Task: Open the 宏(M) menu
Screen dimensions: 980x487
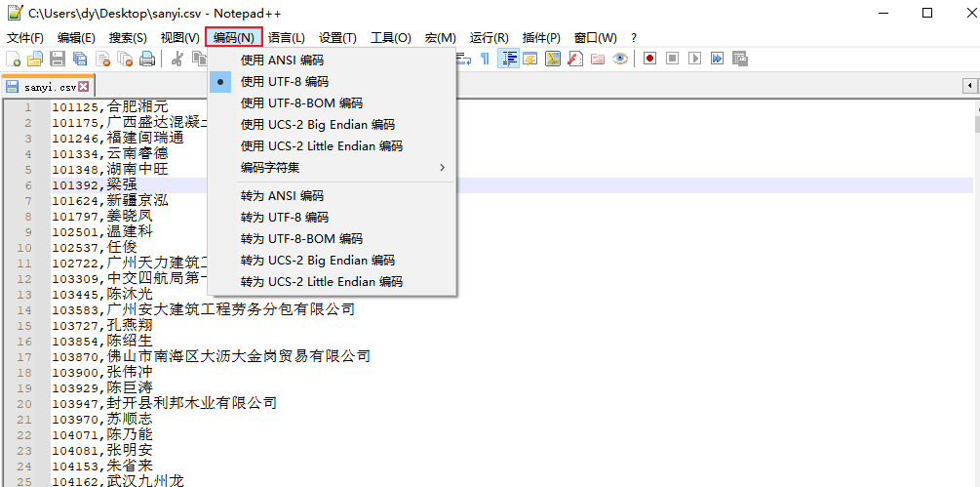Action: click(441, 38)
